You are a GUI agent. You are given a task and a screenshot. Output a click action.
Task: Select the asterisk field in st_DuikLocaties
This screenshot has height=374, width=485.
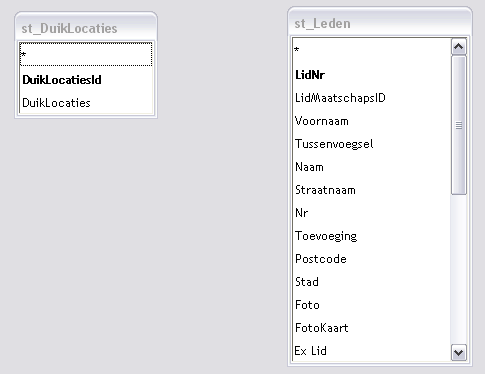click(x=86, y=54)
